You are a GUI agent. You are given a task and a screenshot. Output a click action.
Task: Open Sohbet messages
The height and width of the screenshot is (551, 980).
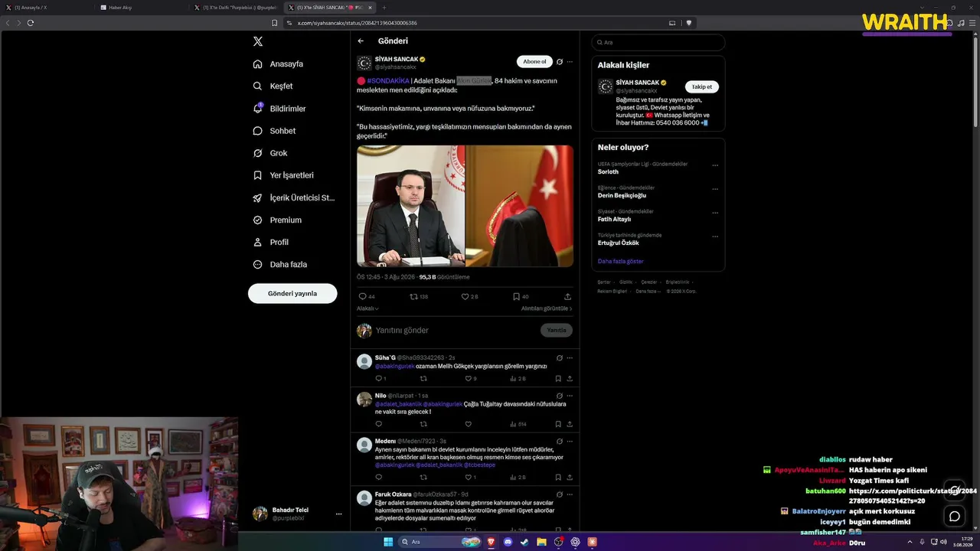pyautogui.click(x=274, y=131)
